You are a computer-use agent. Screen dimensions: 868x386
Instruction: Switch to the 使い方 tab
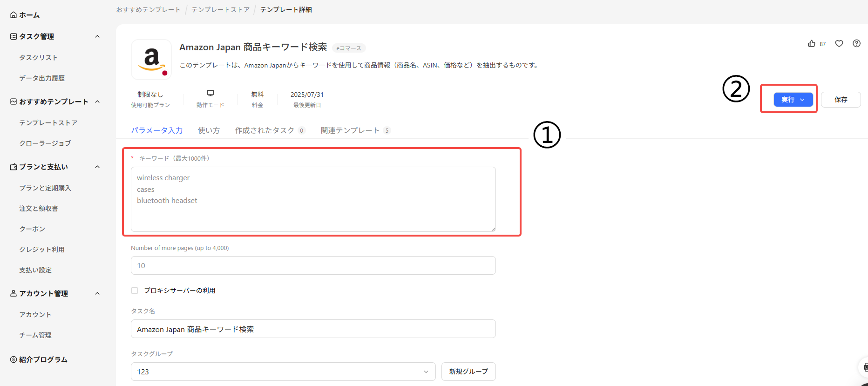point(209,130)
